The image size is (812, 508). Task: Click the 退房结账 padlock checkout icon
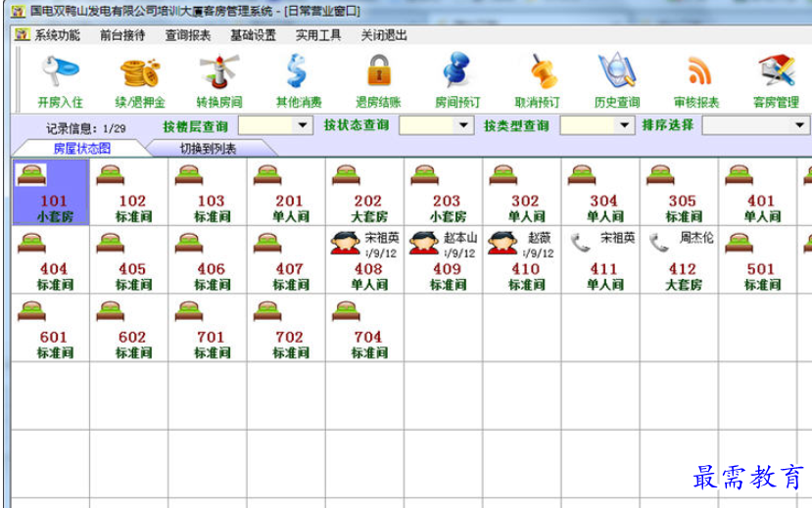[379, 70]
